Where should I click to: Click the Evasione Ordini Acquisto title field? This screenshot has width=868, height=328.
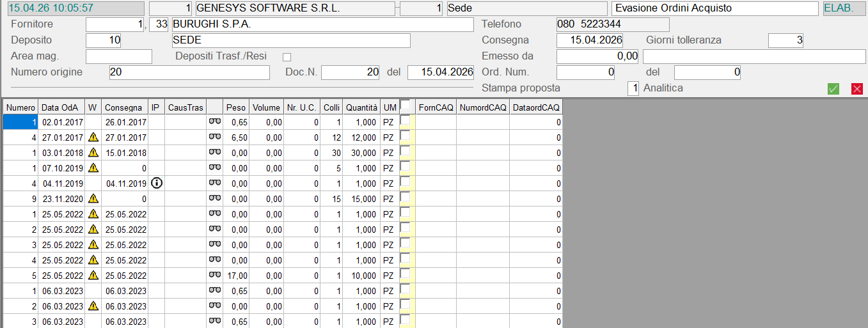[x=714, y=8]
